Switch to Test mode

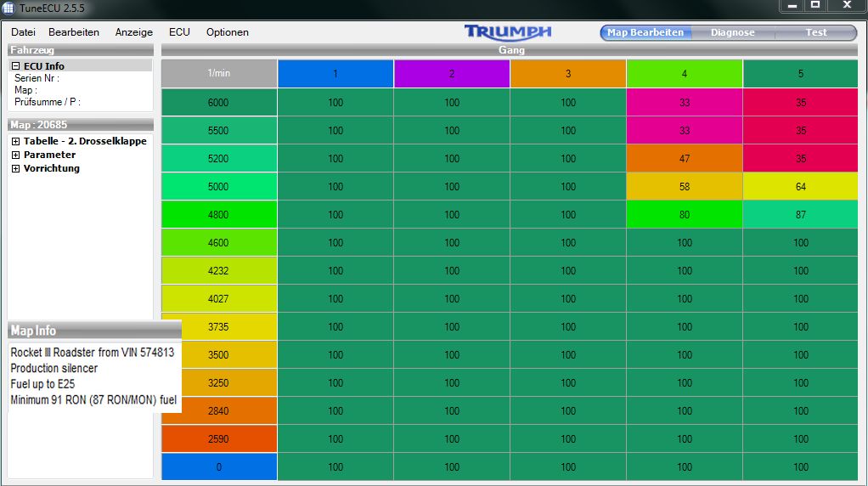pos(815,33)
